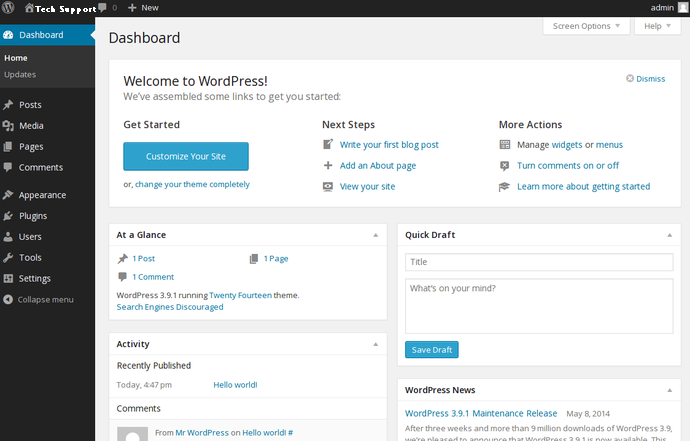Click the Pages icon in sidebar
This screenshot has width=690, height=441.
(8, 147)
